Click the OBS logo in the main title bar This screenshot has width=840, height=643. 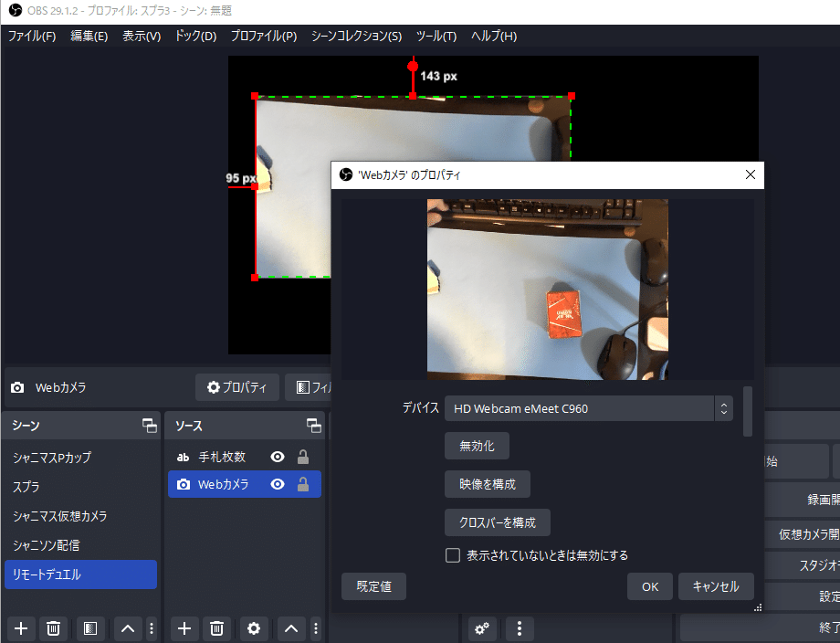point(16,10)
